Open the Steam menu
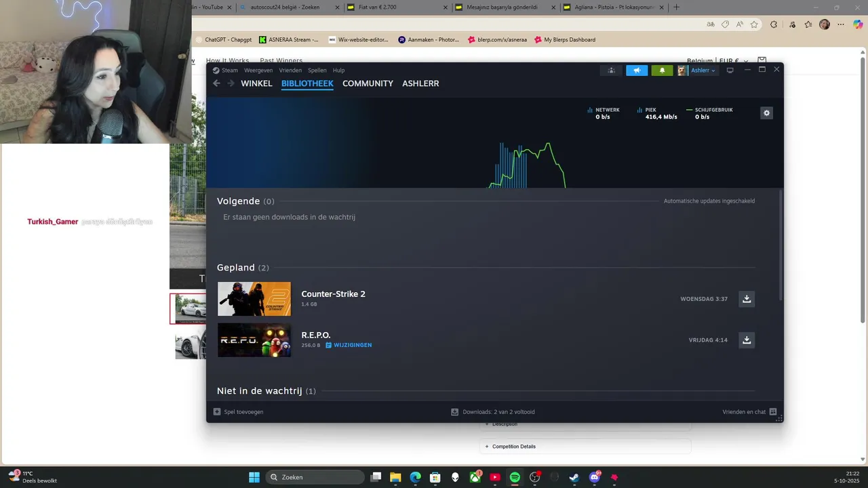 225,70
